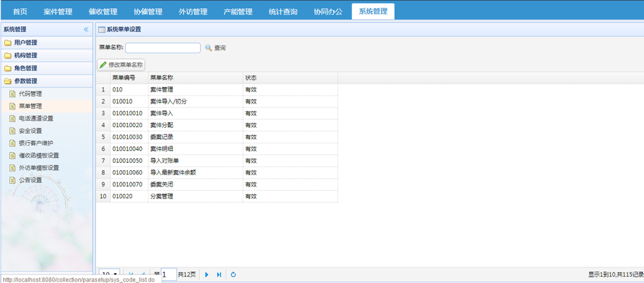Viewport: 644px width, 283px height.
Task: Click the refresh icon in pagination bar
Action: pyautogui.click(x=233, y=274)
